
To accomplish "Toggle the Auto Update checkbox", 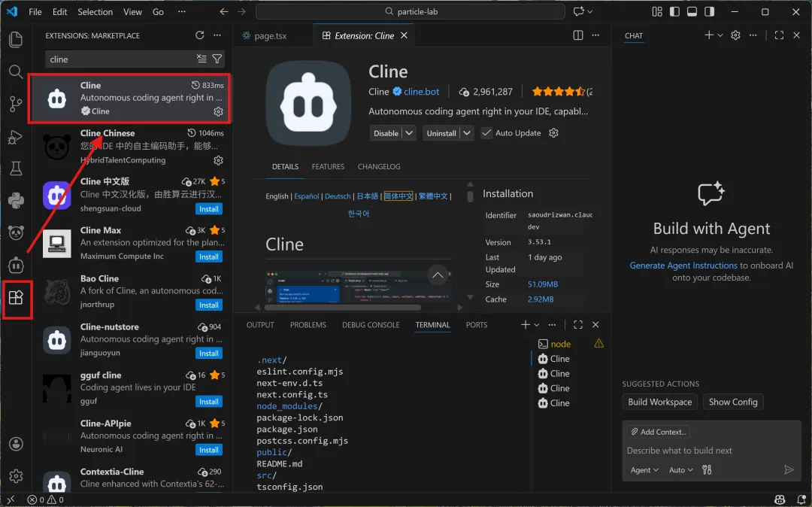I will coord(486,133).
